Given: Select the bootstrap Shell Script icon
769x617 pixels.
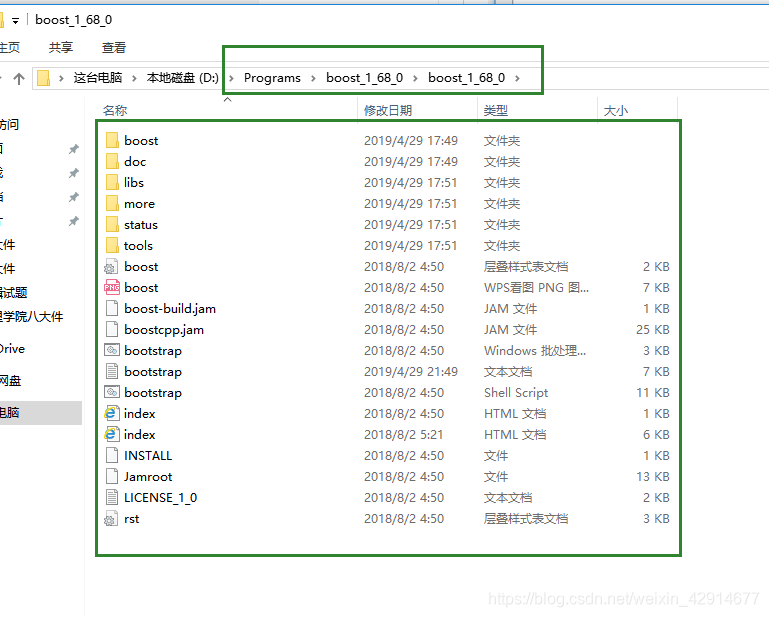Looking at the screenshot, I should pos(112,392).
